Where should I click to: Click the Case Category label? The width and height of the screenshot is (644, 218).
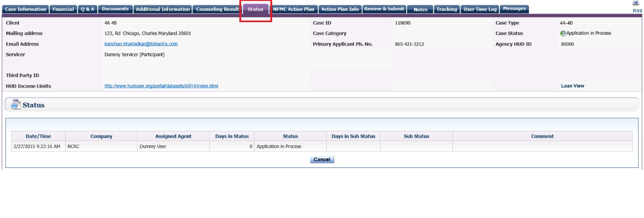point(329,33)
